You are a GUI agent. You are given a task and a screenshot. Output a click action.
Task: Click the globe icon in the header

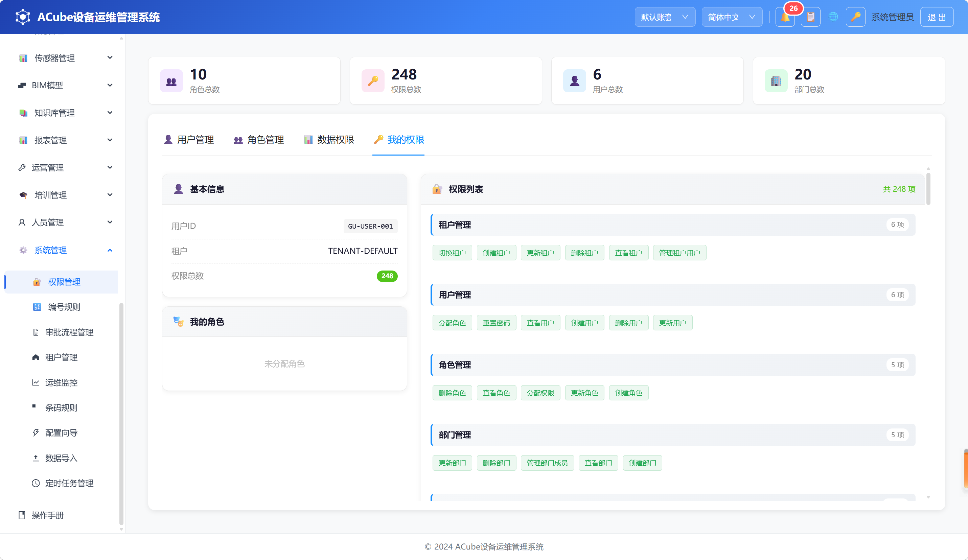point(833,17)
